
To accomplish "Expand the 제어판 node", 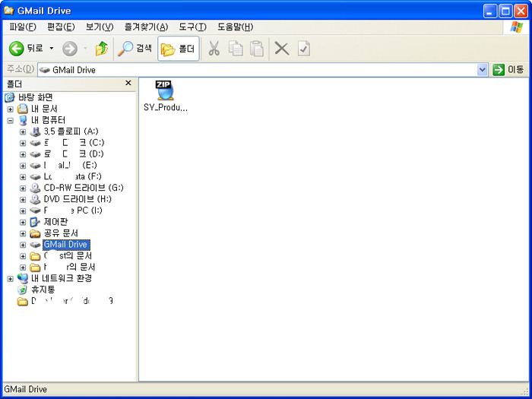I will [x=23, y=222].
